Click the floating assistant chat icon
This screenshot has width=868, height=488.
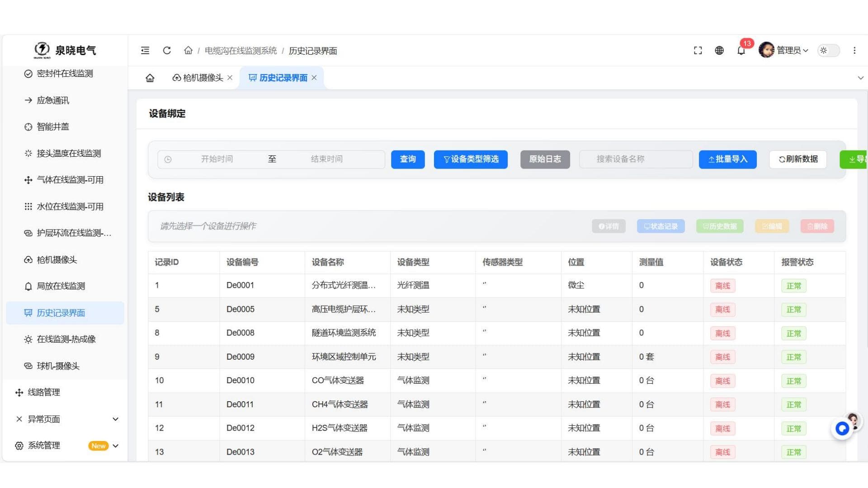pos(843,428)
